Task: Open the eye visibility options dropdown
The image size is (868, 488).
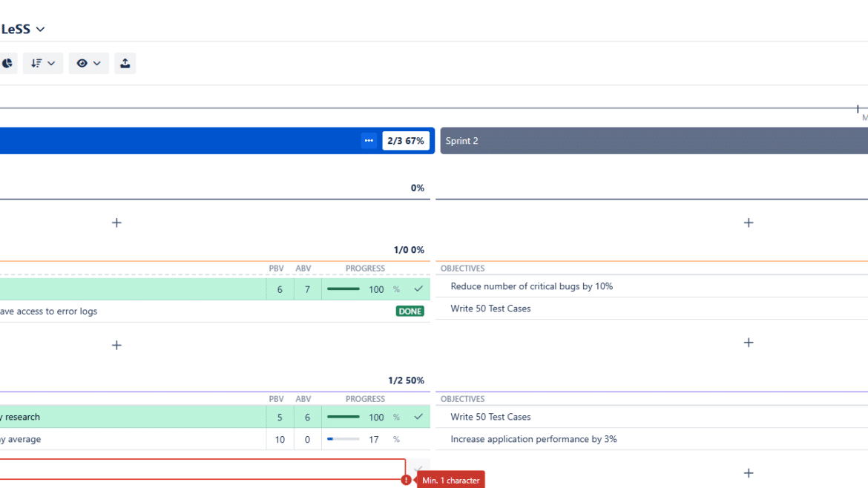Action: 88,64
